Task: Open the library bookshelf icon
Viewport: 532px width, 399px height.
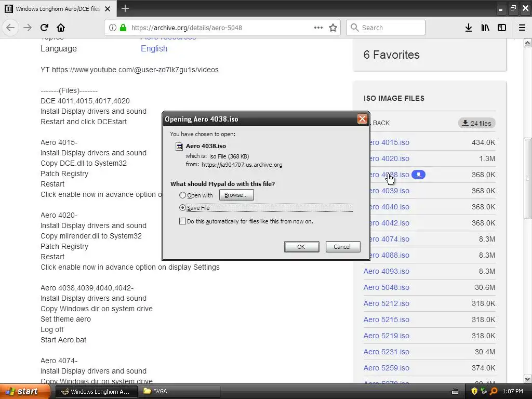Action: pos(485,28)
